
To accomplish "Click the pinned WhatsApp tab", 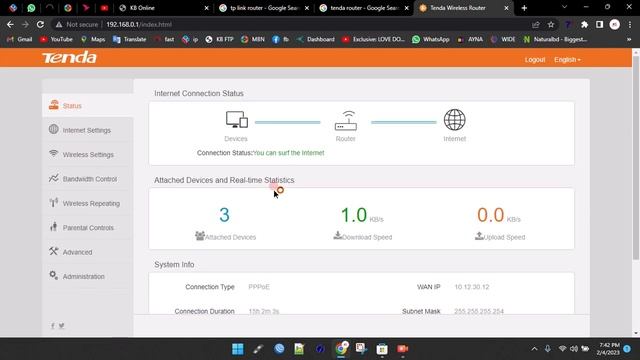I will [31, 8].
